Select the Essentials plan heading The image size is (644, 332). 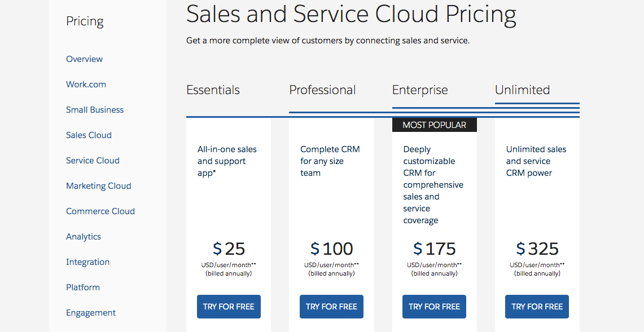point(213,90)
